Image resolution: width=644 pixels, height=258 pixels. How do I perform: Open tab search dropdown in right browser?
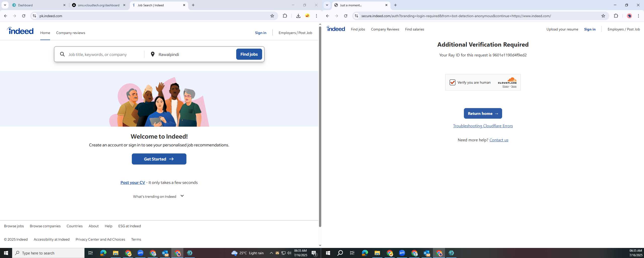[327, 5]
